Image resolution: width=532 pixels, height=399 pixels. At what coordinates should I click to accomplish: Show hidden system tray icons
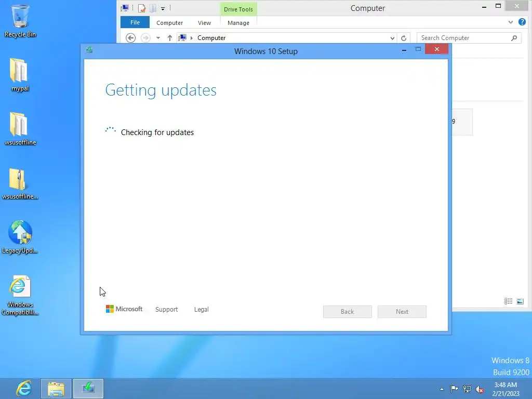click(442, 389)
